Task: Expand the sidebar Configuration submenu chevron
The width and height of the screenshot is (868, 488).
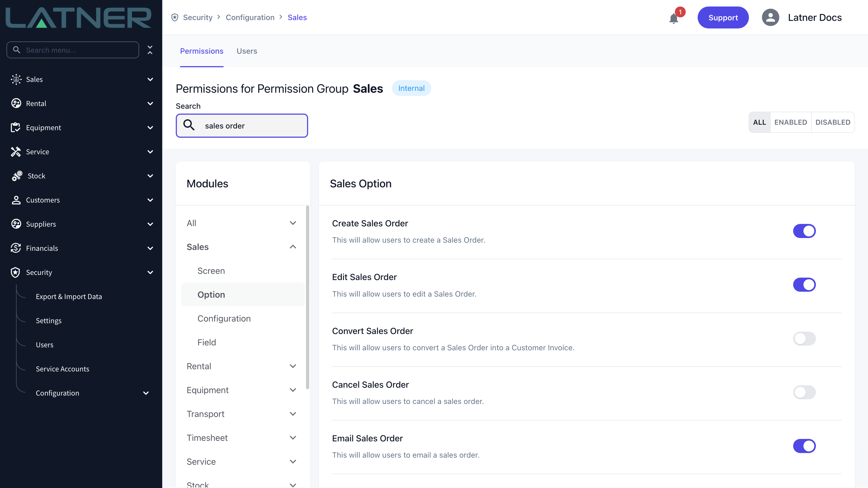Action: (146, 393)
